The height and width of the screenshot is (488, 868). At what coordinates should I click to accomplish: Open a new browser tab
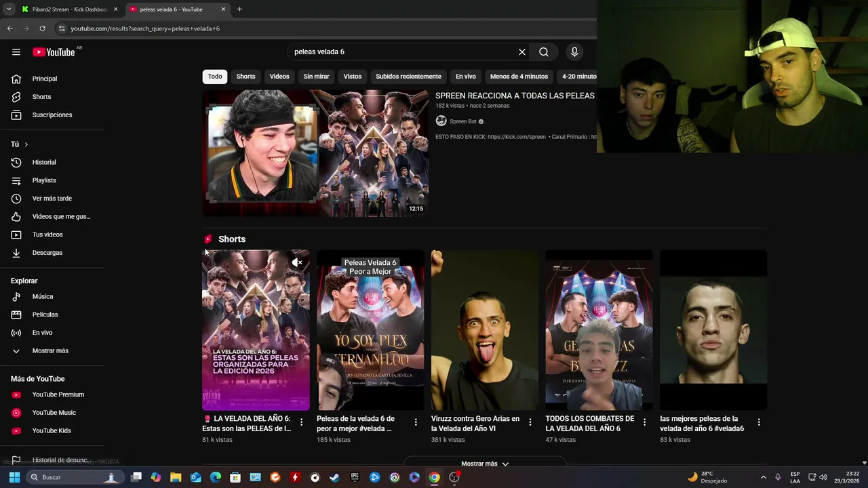click(x=239, y=9)
